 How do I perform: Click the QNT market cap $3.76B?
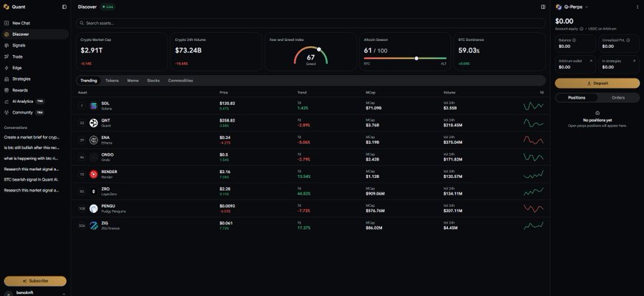(374, 125)
